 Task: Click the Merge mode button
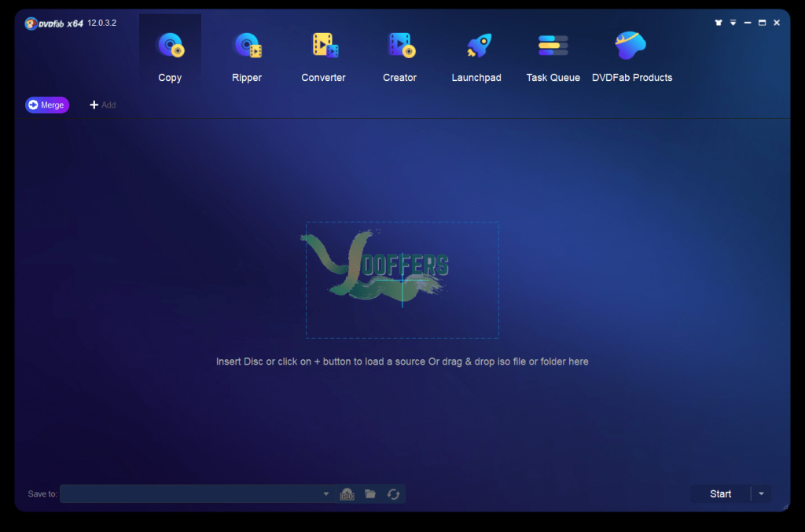point(47,105)
